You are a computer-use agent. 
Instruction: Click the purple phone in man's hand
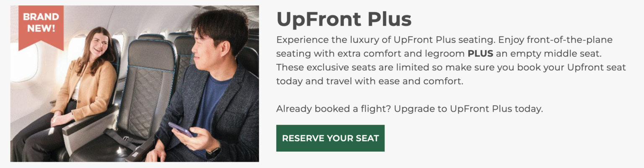tap(181, 129)
